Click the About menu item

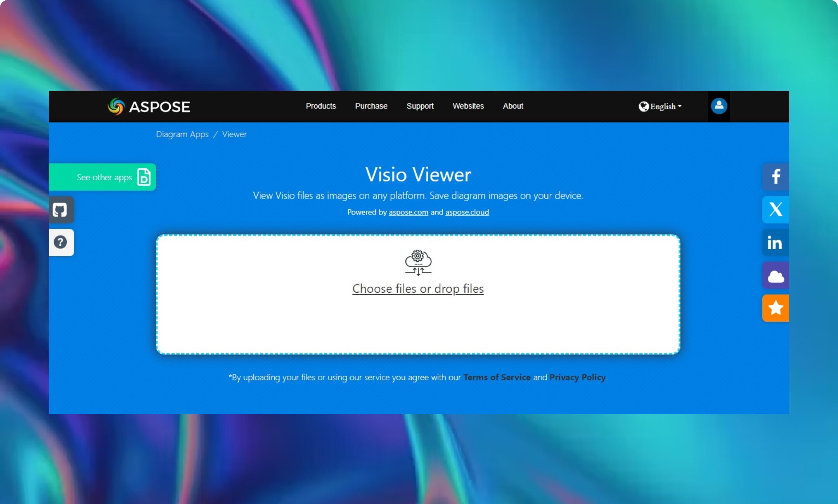(x=513, y=106)
